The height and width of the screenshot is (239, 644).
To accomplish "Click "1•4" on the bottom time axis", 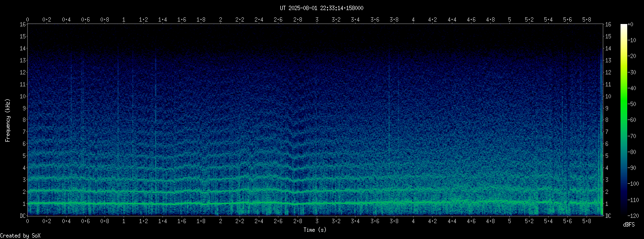I will (x=162, y=221).
